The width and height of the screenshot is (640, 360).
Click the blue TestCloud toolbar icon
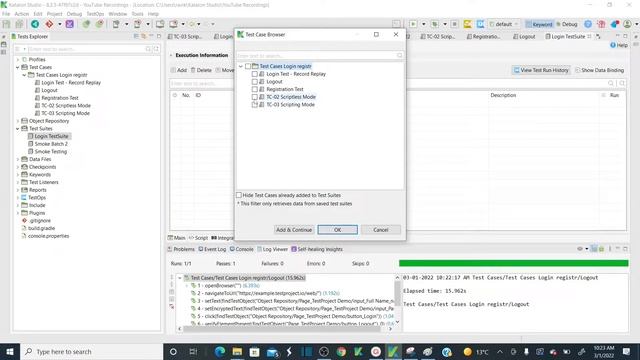pos(480,24)
